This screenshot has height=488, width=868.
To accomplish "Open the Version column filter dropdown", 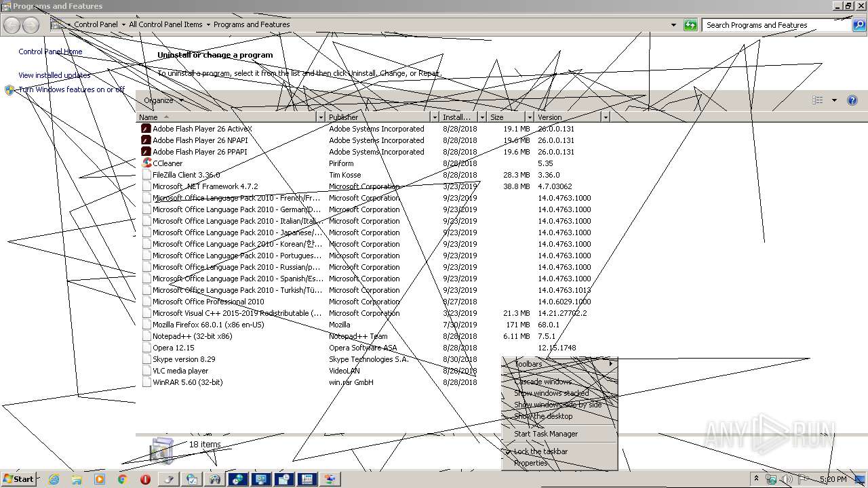I will (606, 117).
